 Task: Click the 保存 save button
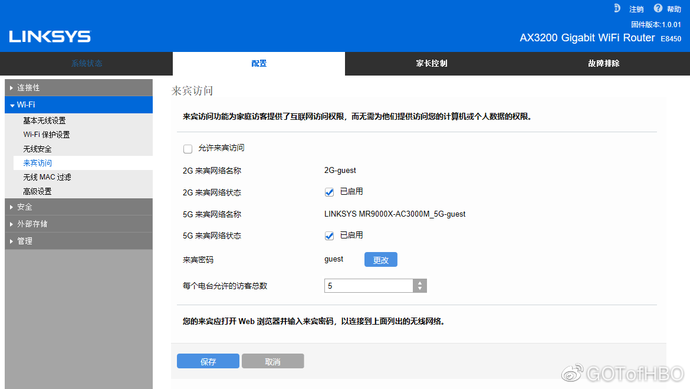click(x=208, y=361)
